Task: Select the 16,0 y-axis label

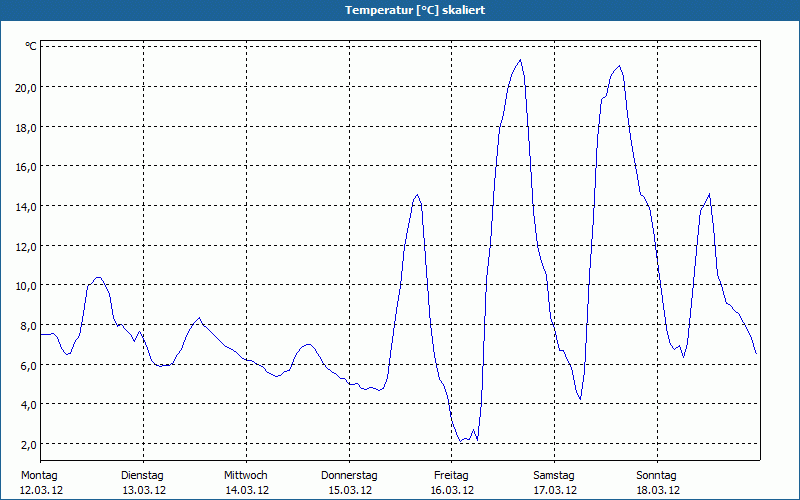Action: [x=26, y=167]
